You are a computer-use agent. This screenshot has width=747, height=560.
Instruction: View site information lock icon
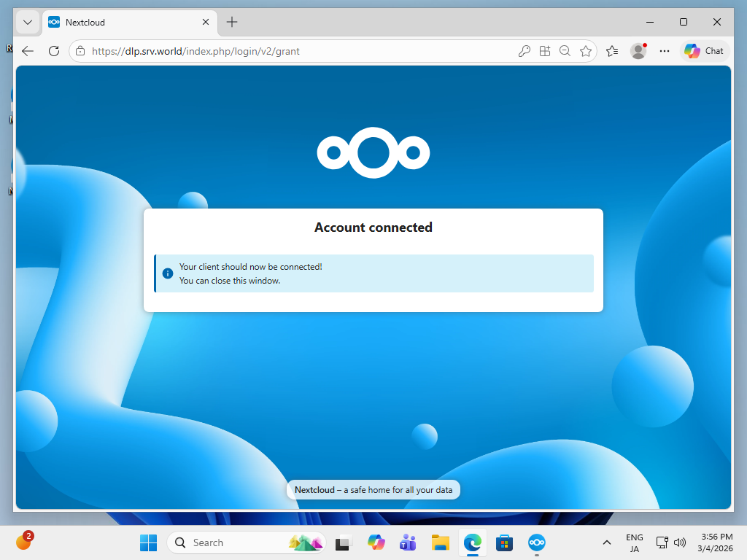[80, 51]
